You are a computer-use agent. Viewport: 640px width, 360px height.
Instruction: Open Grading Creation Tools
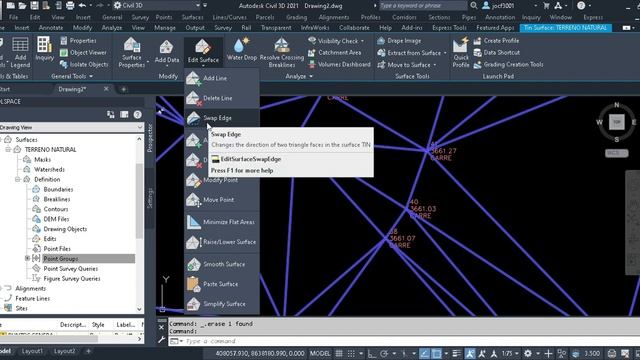pos(508,64)
